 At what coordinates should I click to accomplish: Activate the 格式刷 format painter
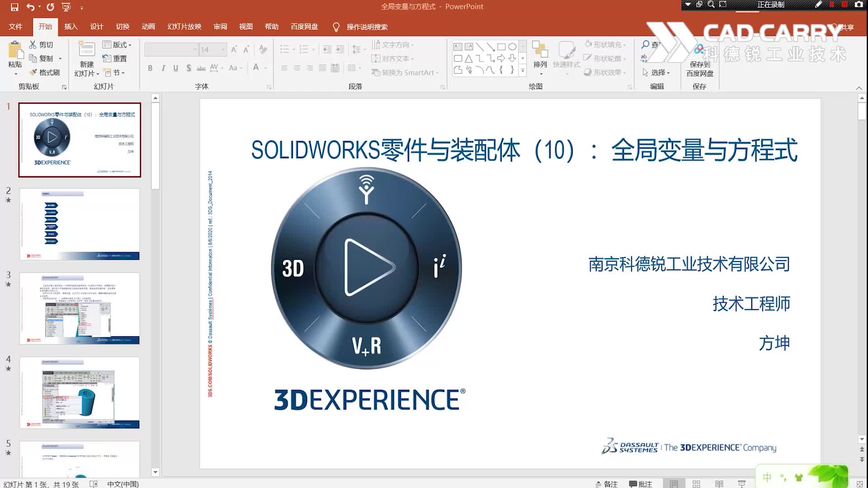pyautogui.click(x=44, y=72)
